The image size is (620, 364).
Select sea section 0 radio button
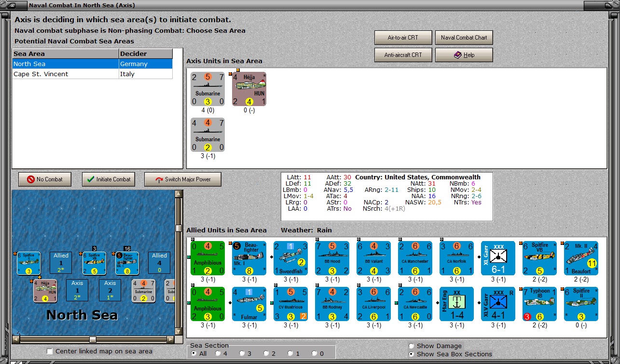coord(315,353)
